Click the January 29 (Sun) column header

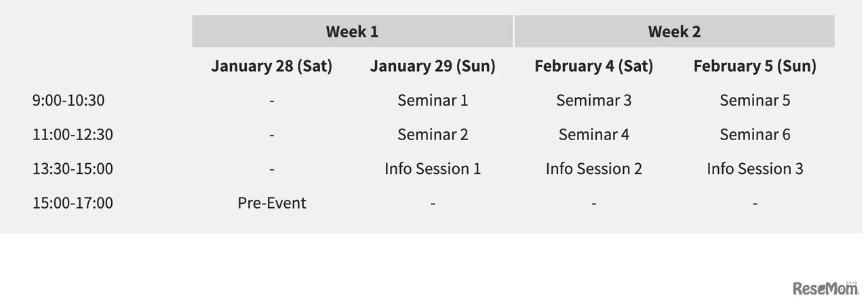[433, 66]
